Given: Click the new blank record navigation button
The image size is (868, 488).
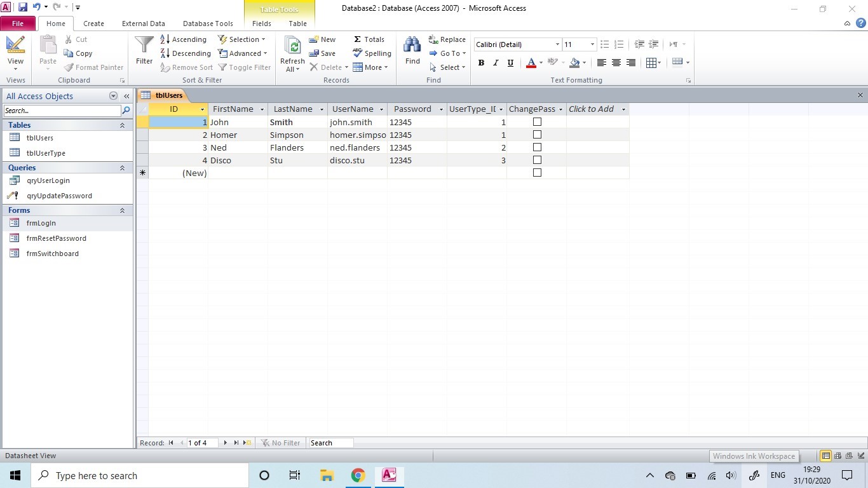Looking at the screenshot, I should pos(247,443).
